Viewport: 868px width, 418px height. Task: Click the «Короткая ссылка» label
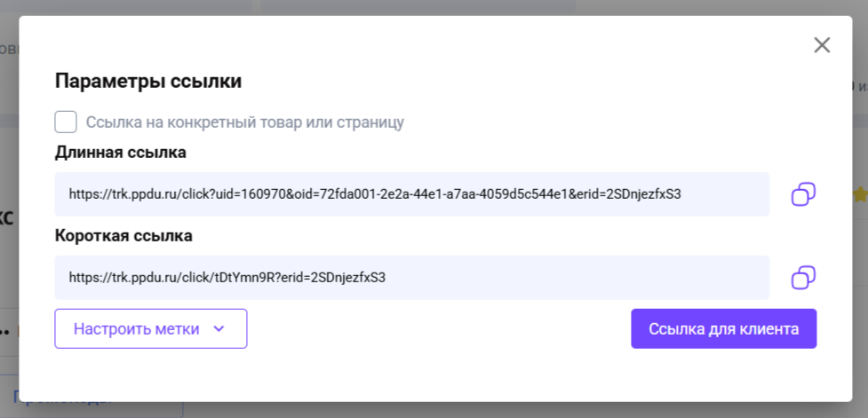click(x=123, y=236)
